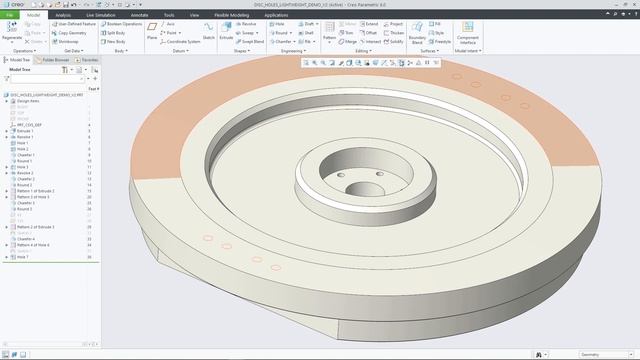Open the Live Simulation tab

tap(101, 15)
